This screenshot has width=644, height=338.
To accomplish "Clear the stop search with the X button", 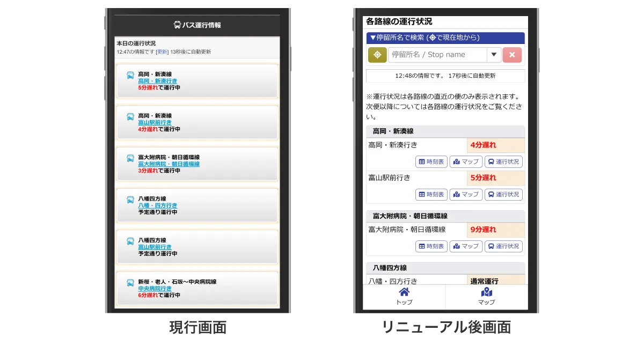I will [512, 55].
